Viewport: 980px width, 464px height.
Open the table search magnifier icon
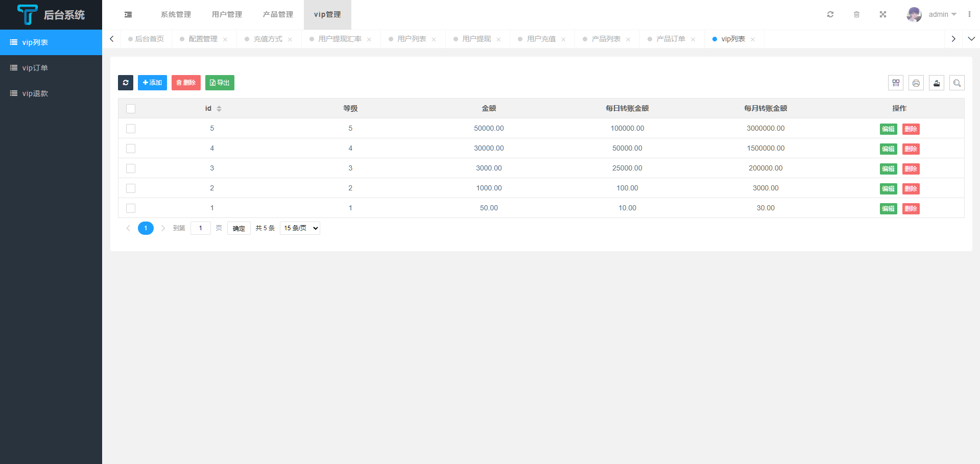(957, 83)
